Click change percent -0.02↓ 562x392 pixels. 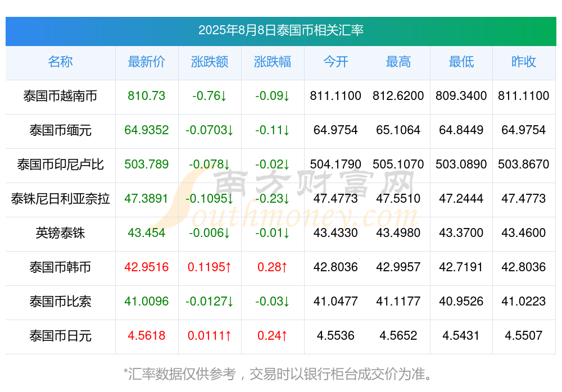click(x=273, y=165)
